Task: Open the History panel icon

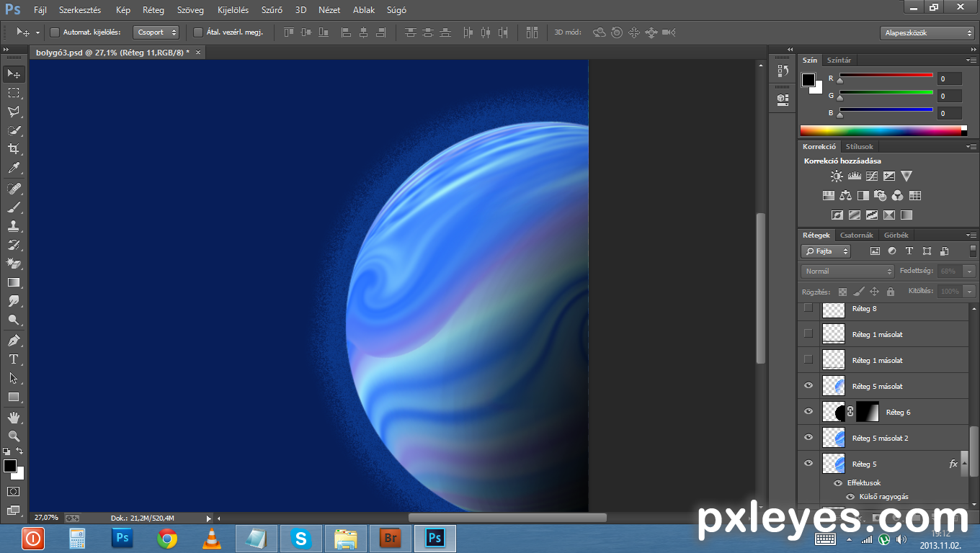Action: click(x=783, y=71)
